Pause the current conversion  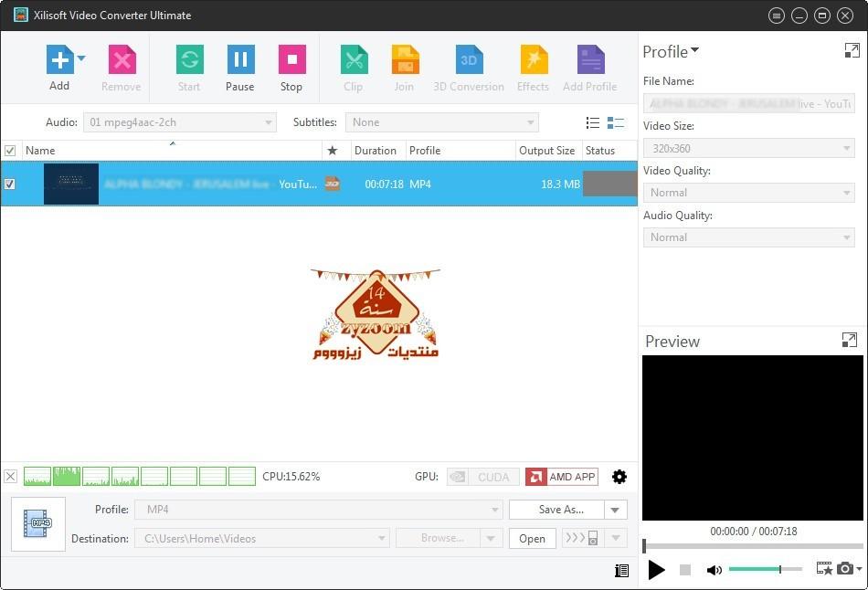pos(241,59)
